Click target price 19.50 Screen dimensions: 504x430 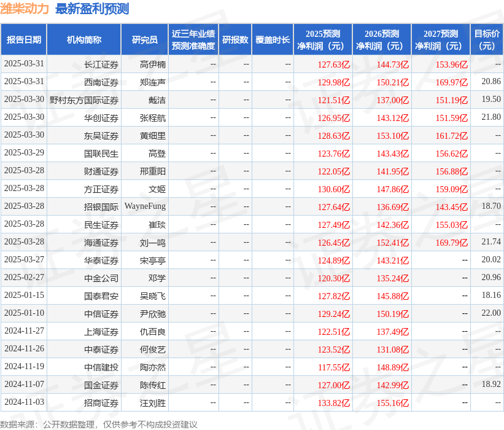point(491,99)
